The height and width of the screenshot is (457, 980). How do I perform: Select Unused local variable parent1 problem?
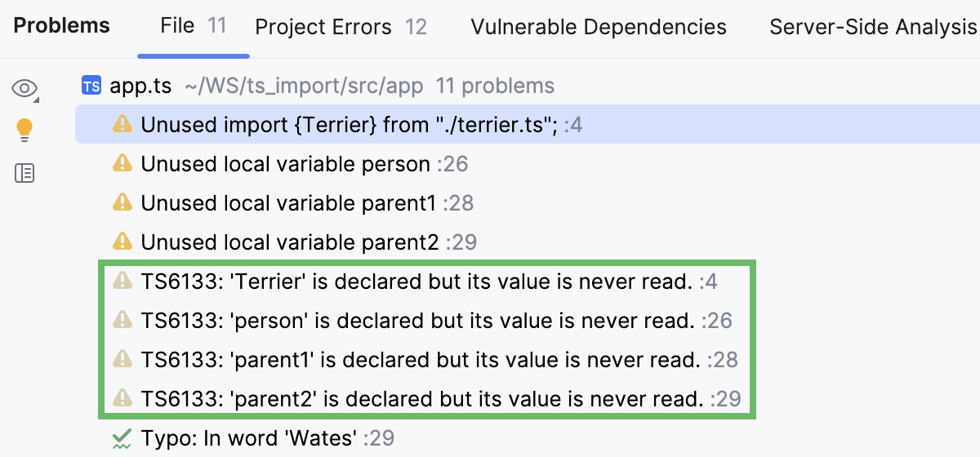[288, 203]
